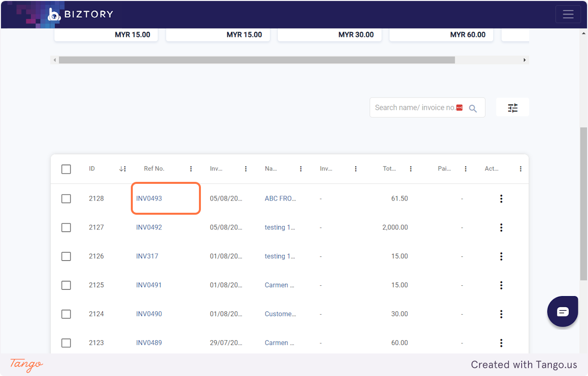The height and width of the screenshot is (376, 588).
Task: Open invoice INV317
Action: click(147, 256)
